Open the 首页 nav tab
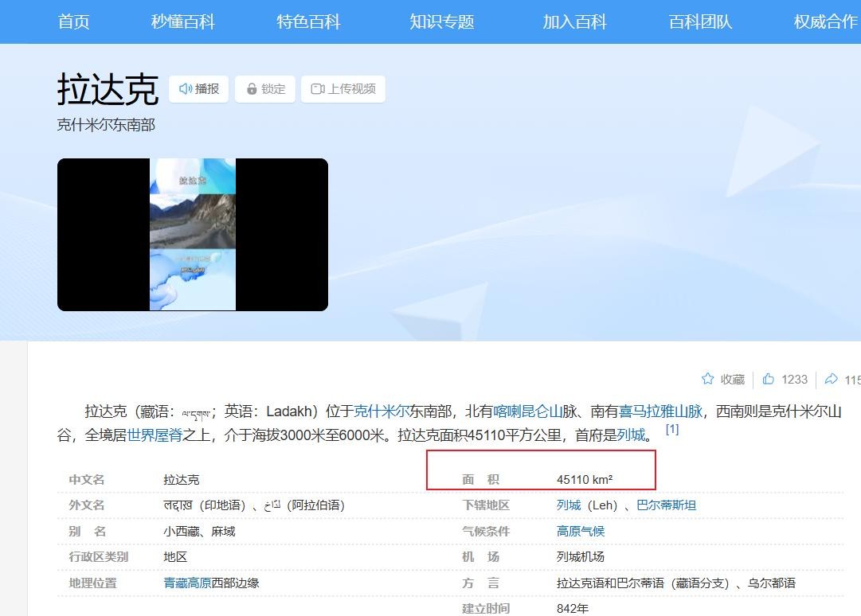This screenshot has width=861, height=616. 73,21
